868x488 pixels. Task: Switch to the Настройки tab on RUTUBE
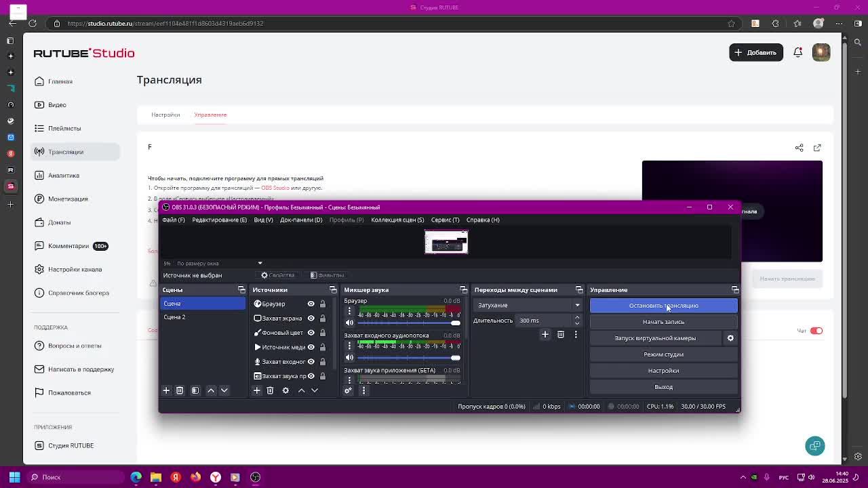pos(165,115)
